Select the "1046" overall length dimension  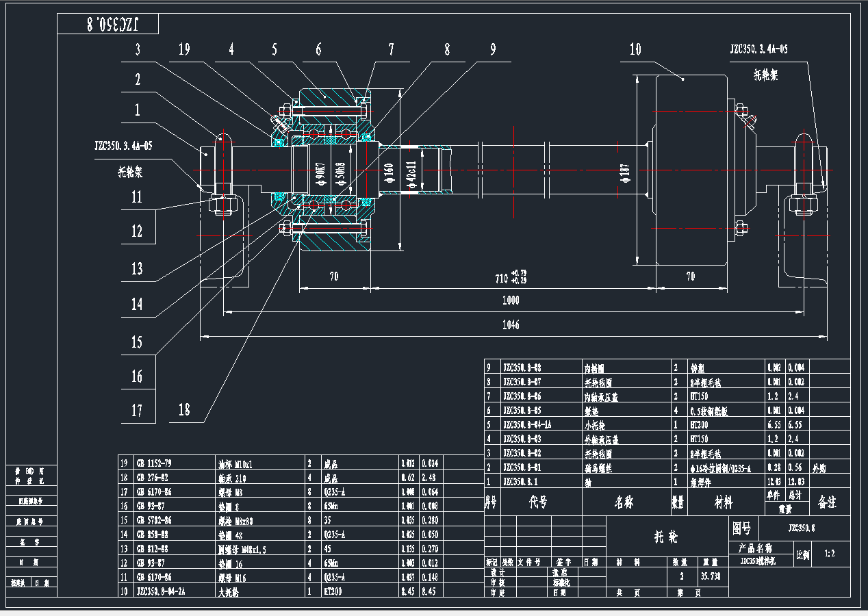click(510, 325)
